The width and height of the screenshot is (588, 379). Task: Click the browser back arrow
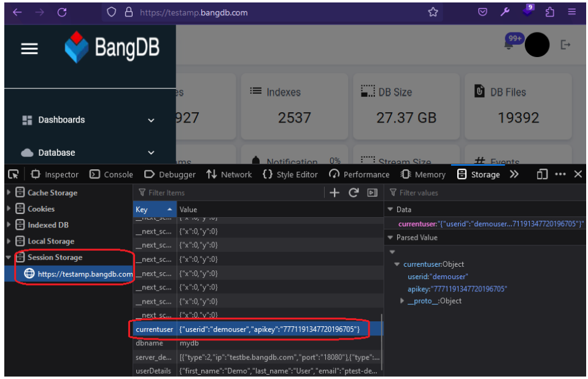[17, 12]
